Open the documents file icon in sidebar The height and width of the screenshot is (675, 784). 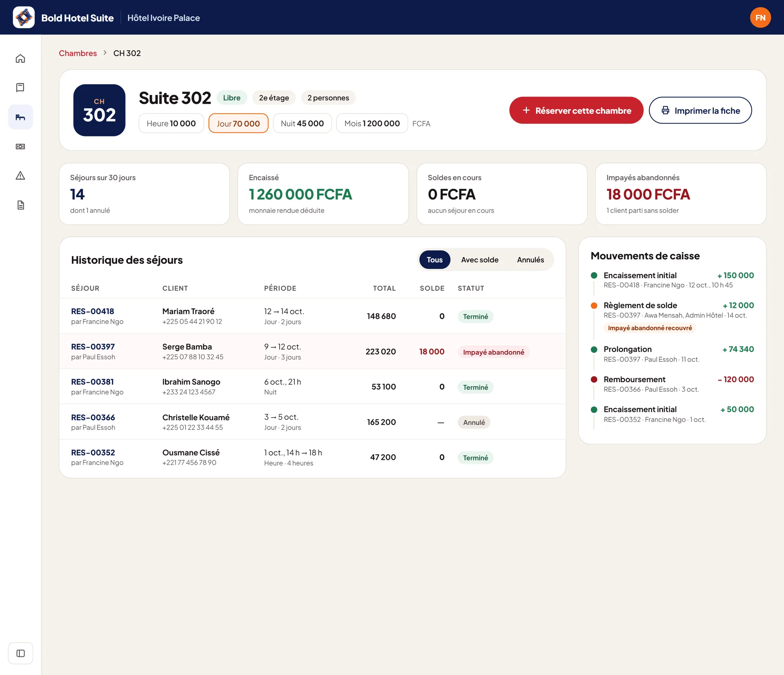click(x=20, y=205)
